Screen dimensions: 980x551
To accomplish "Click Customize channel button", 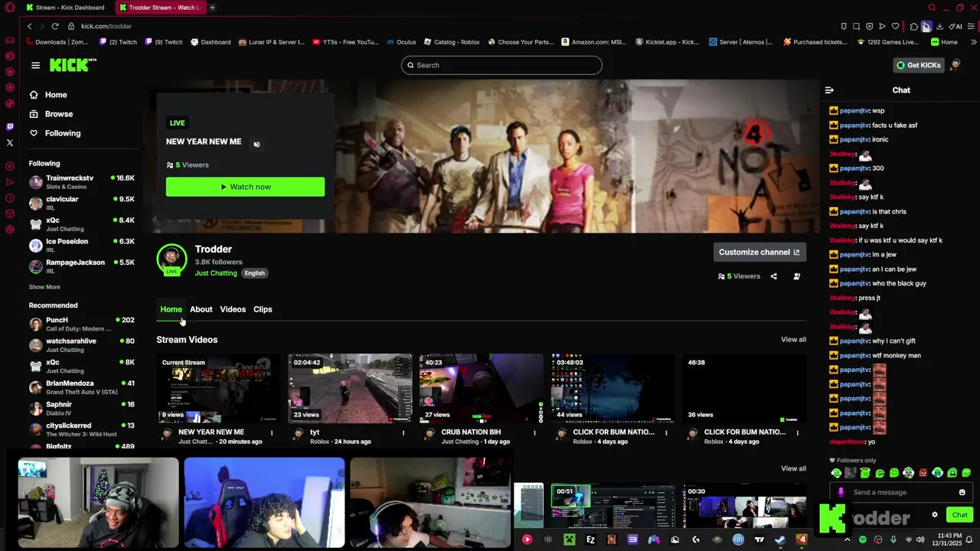I will click(759, 252).
